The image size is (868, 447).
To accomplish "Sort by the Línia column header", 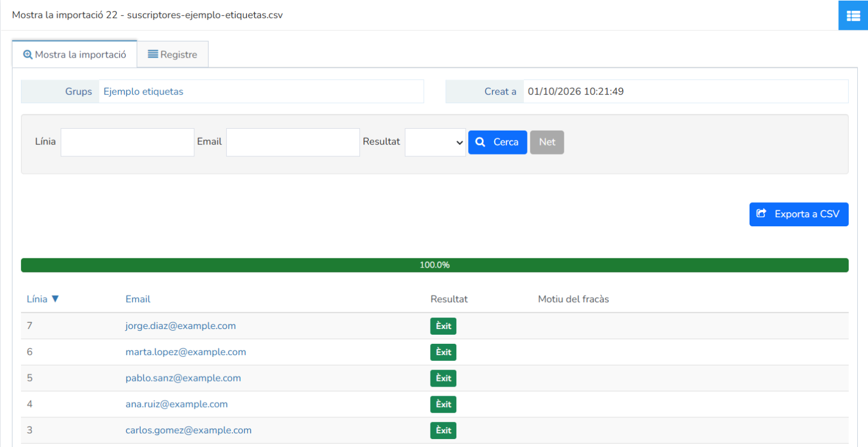I will 43,299.
